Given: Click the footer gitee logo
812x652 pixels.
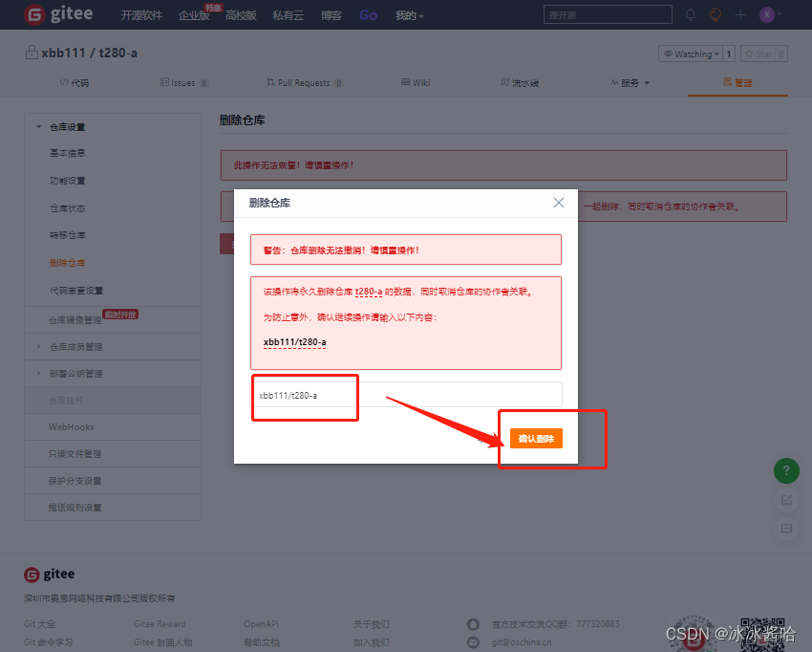Looking at the screenshot, I should (49, 575).
